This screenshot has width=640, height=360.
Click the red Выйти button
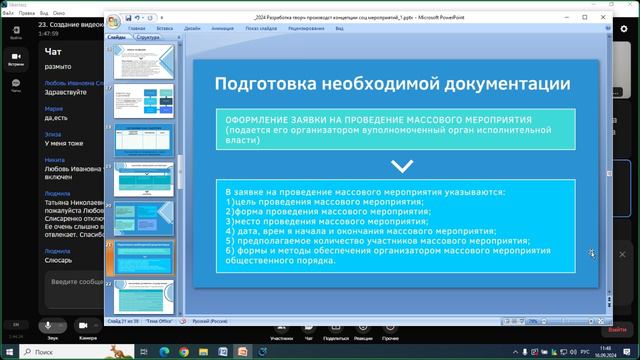coord(617,330)
